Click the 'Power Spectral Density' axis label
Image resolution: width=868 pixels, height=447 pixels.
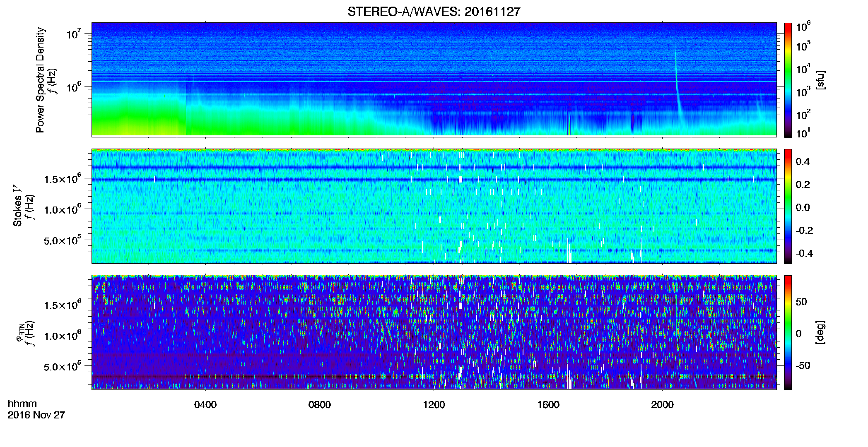[40, 80]
